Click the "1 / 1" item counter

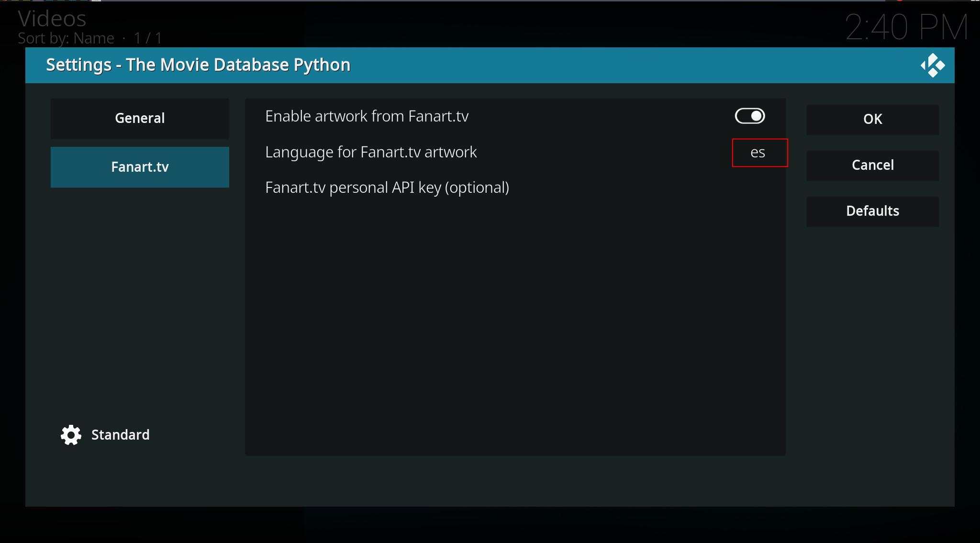pyautogui.click(x=148, y=38)
